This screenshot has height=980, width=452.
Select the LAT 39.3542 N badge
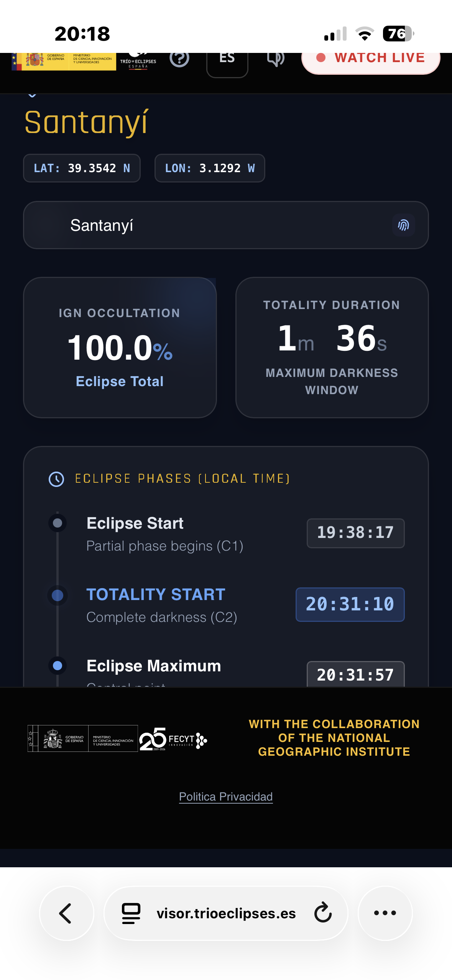click(x=82, y=168)
